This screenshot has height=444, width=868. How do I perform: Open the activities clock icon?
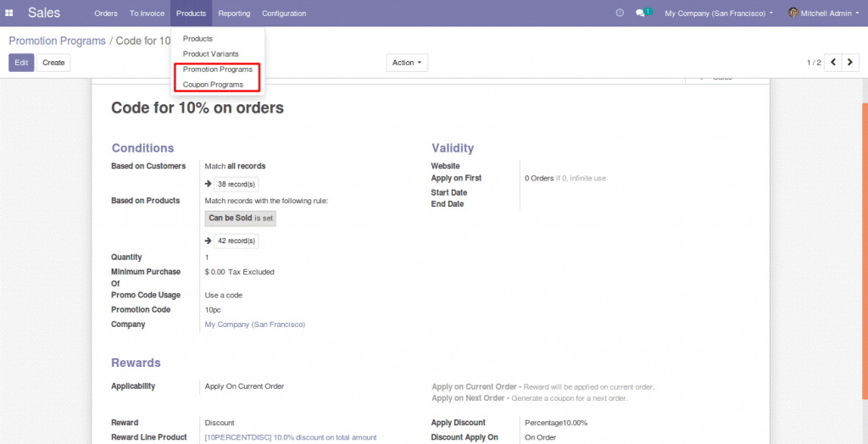point(620,13)
